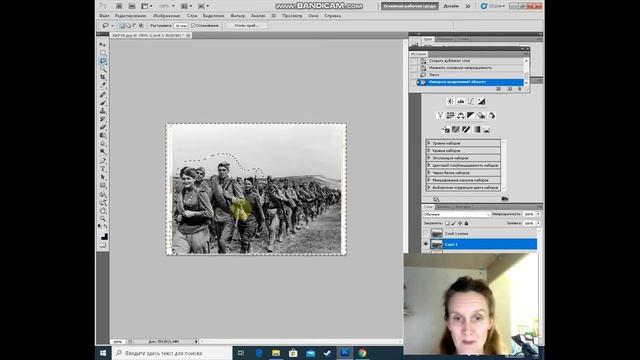This screenshot has width=640, height=360.
Task: Toggle lock all padlock in Layers panel
Action: (467, 223)
